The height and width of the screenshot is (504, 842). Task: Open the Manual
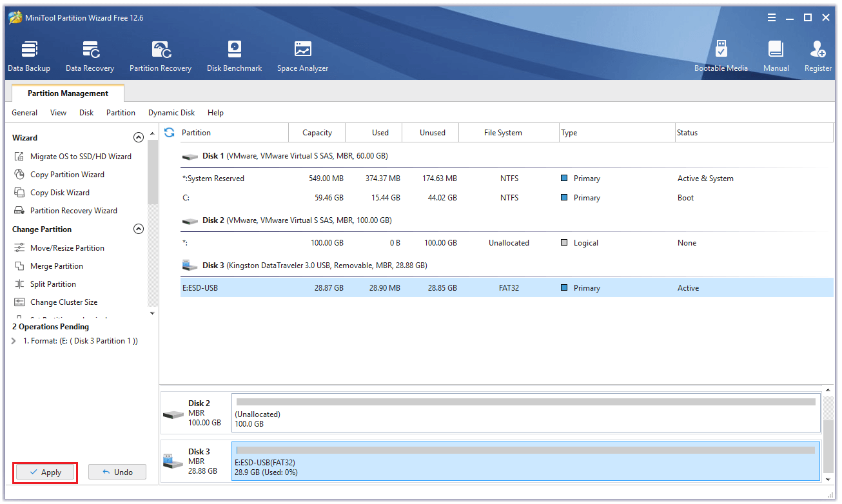click(x=776, y=56)
